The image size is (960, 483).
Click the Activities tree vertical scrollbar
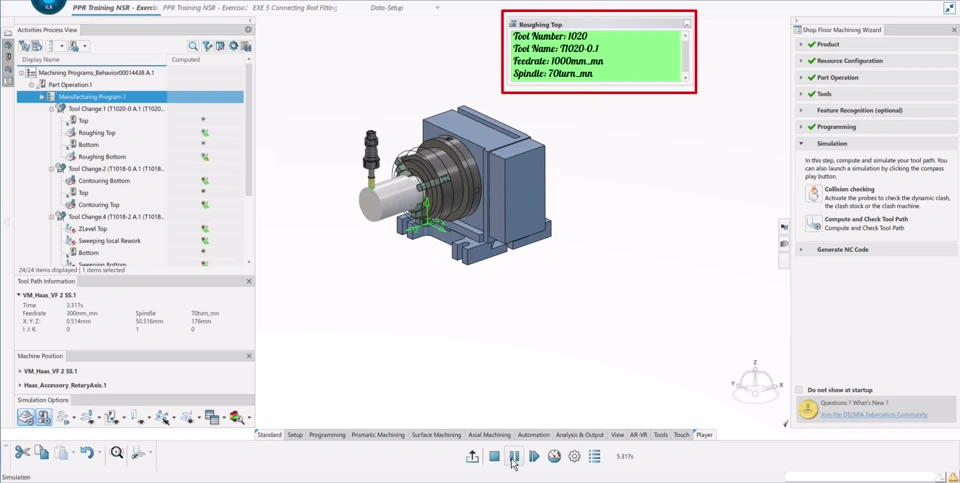[x=249, y=129]
